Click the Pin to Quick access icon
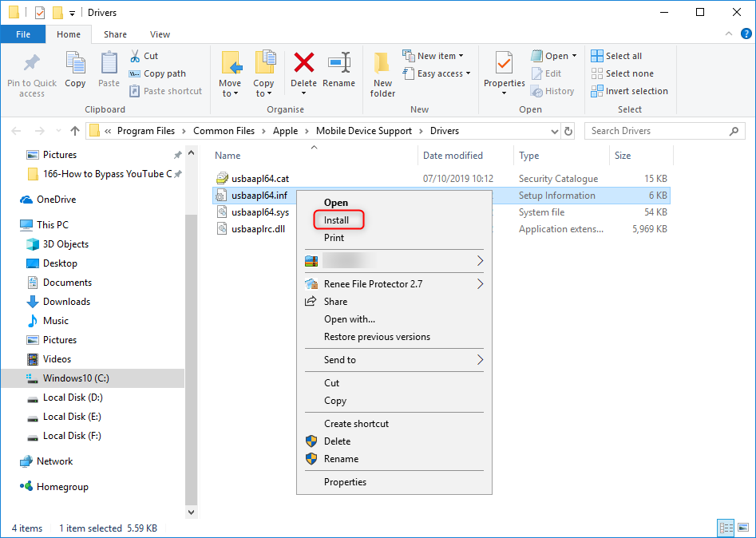The width and height of the screenshot is (756, 538). tap(32, 63)
